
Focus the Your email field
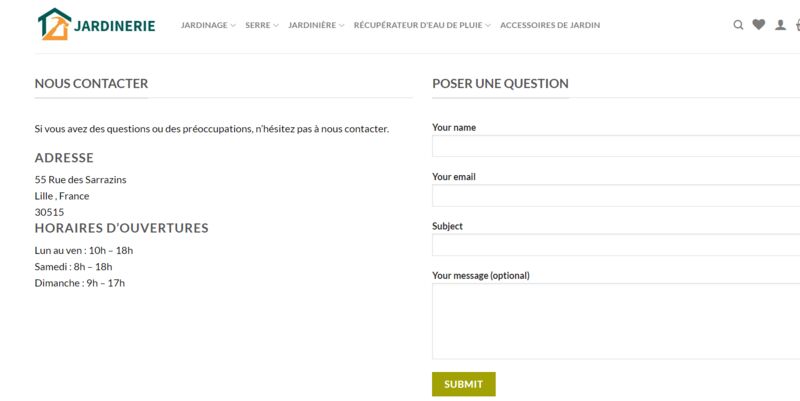click(616, 195)
